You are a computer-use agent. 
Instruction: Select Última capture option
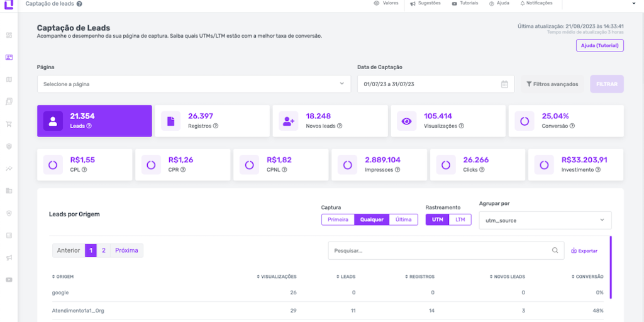[x=403, y=219]
